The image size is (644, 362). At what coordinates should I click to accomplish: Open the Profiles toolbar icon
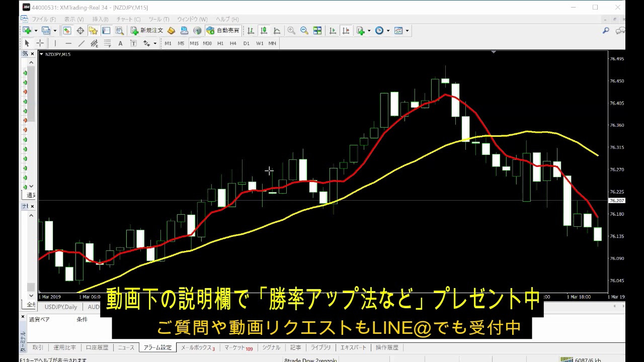pyautogui.click(x=46, y=31)
